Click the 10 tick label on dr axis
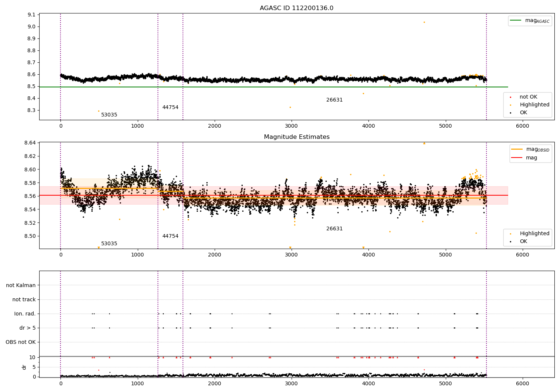Image resolution: width=560 pixels, height=392 pixels. click(x=32, y=357)
